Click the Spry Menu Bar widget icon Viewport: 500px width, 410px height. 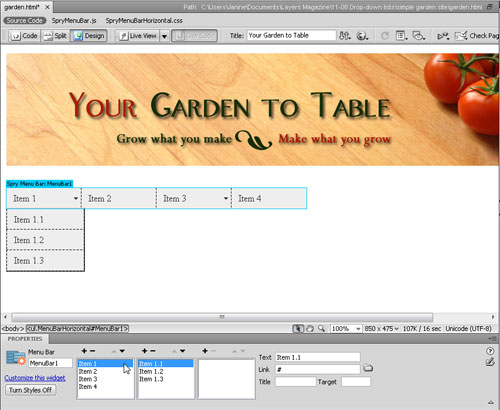point(16,357)
